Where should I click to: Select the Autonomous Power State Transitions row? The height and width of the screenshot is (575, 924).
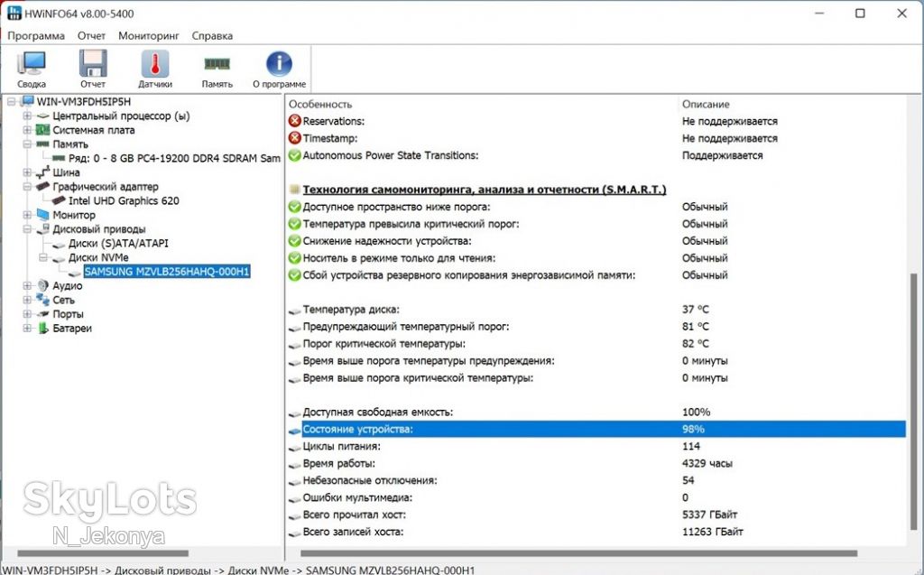596,155
